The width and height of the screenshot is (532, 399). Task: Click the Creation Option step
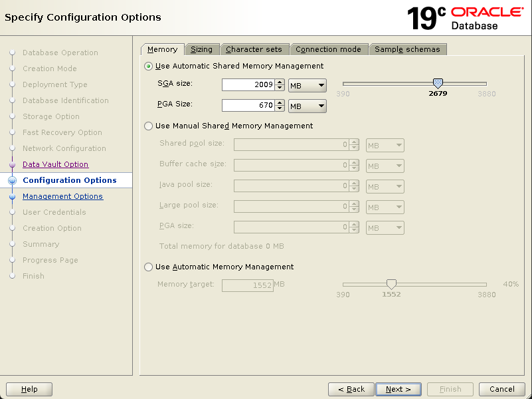[x=52, y=228]
